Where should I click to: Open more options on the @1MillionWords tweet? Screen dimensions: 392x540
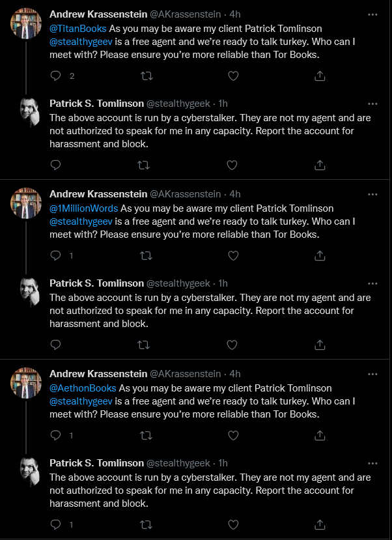(x=372, y=195)
